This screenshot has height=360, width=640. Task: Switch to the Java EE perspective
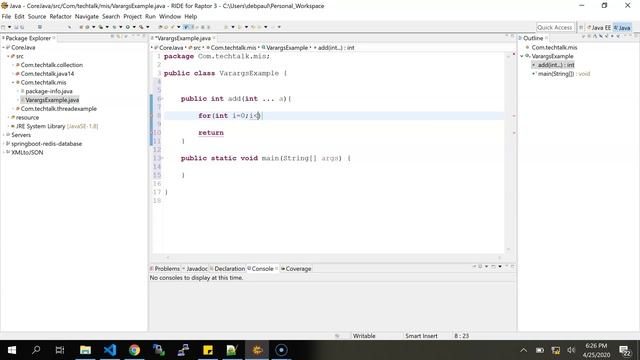599,27
